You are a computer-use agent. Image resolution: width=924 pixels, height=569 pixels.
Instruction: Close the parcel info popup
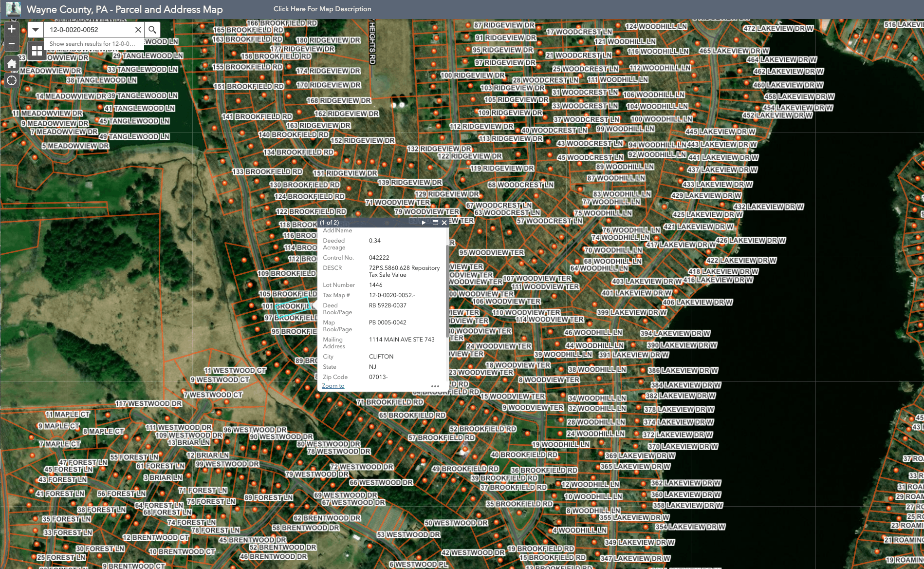coord(444,223)
